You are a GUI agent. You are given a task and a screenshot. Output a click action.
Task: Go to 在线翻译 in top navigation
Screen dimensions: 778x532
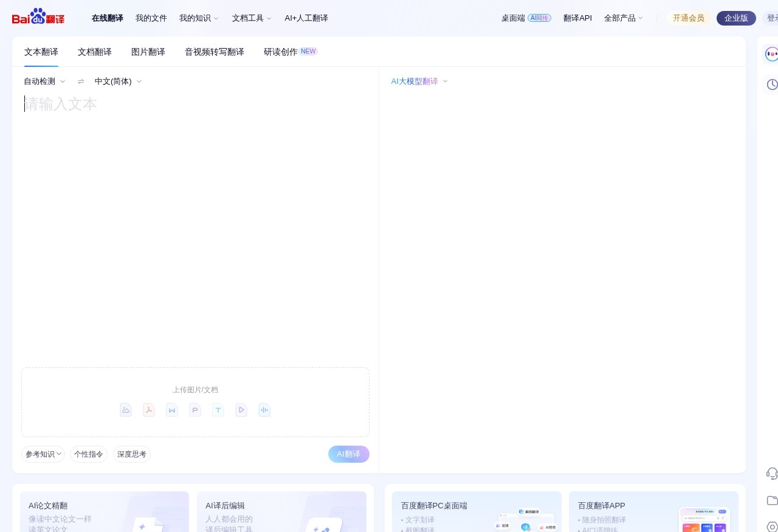point(108,18)
